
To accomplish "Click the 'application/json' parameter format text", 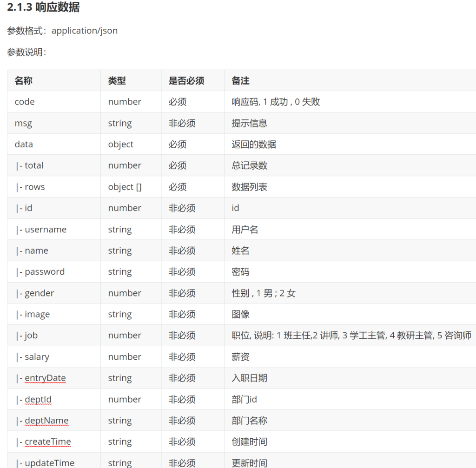I will click(84, 31).
